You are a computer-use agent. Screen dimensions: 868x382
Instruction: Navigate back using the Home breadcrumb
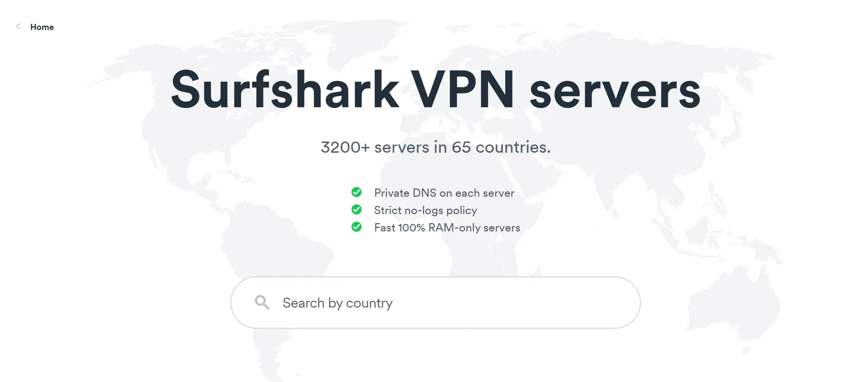coord(42,27)
